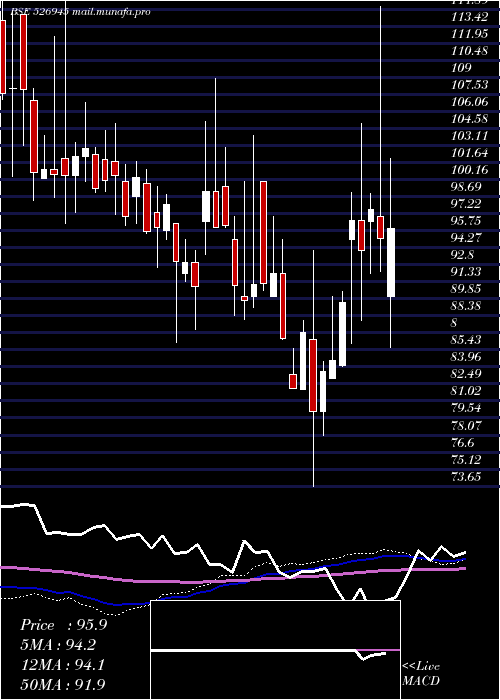Click the 110.48 price level label

tap(469, 51)
